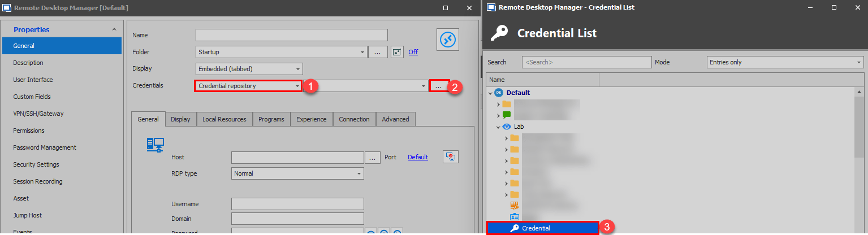Viewport: 868px width, 235px height.
Task: Open Session Recording properties page
Action: 62,181
